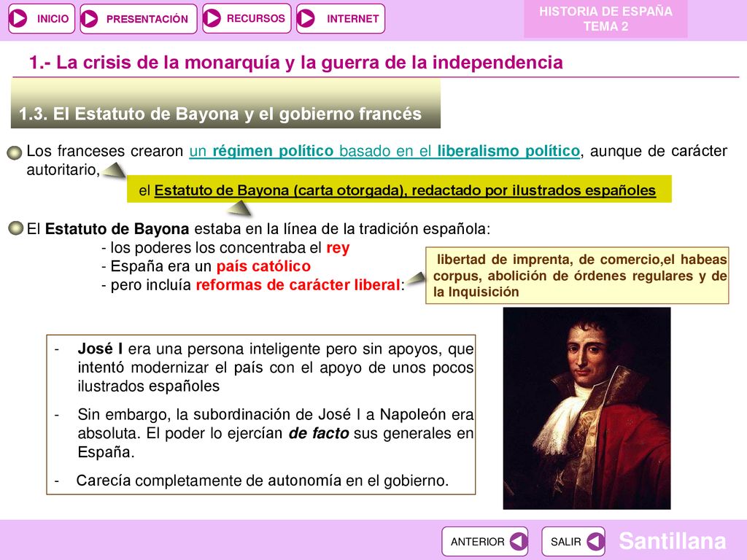Click the 'libertad de imprenta' callout box
Image resolution: width=747 pixels, height=560 pixels.
(x=577, y=275)
